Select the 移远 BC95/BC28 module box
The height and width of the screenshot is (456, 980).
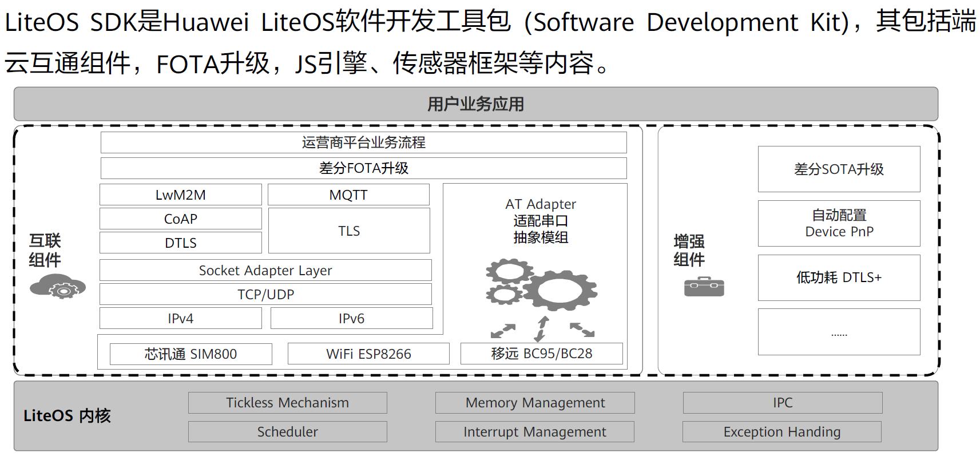coord(542,354)
